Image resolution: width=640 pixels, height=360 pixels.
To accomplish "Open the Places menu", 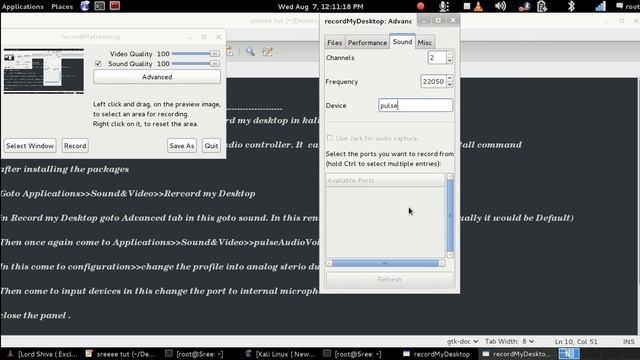I will point(62,7).
